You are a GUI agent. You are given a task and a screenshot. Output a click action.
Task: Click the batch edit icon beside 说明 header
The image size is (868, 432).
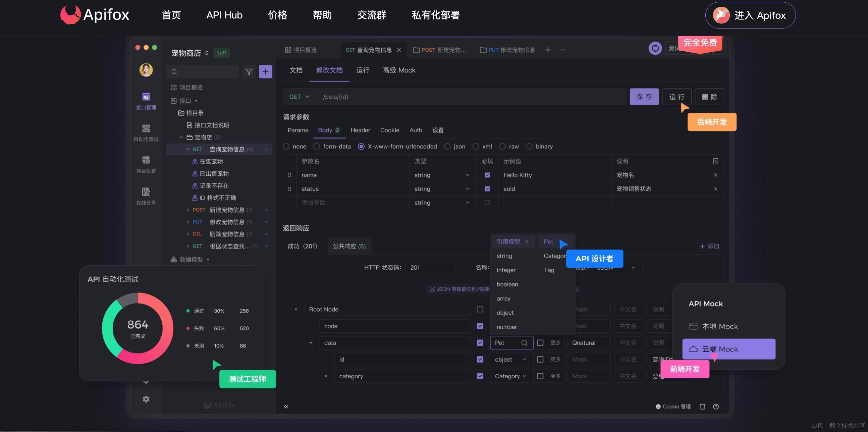pyautogui.click(x=715, y=161)
